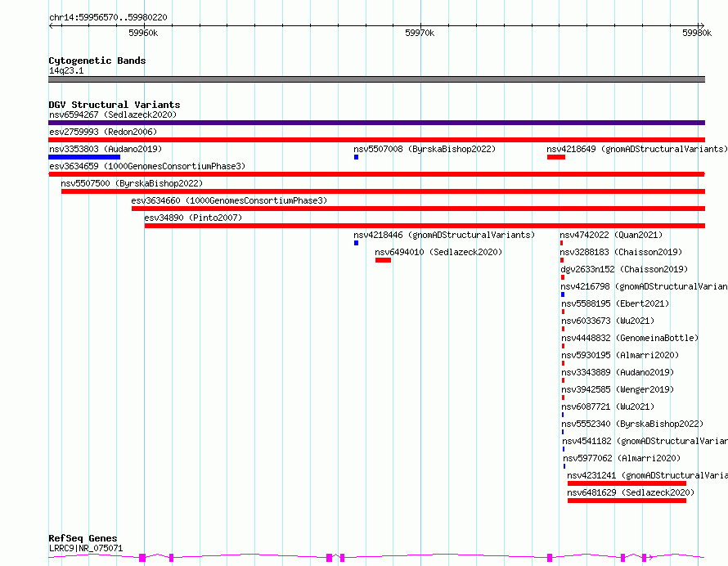Image resolution: width=728 pixels, height=566 pixels.
Task: Click the red nsv4218649 gnomAD bar
Action: tap(555, 157)
